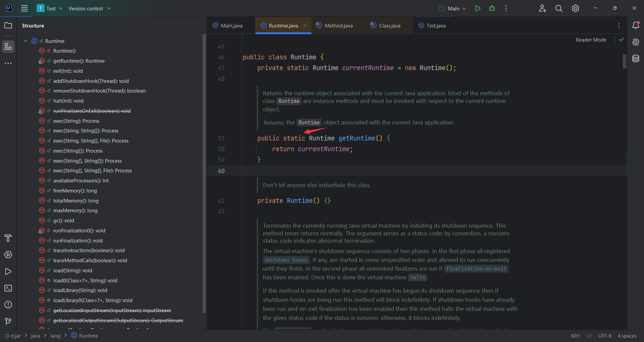Select exit(int): void in Structure
Viewport: 644px width, 342px height.
68,71
